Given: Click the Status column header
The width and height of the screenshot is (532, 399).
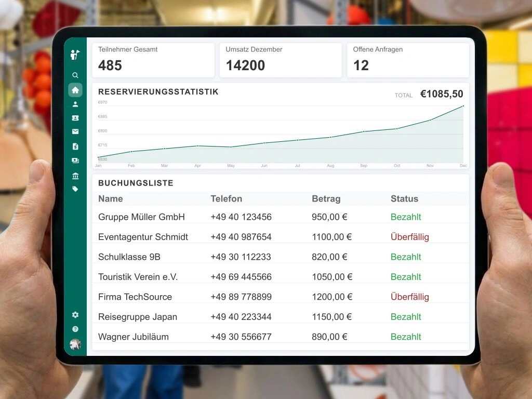Looking at the screenshot, I should 404,198.
